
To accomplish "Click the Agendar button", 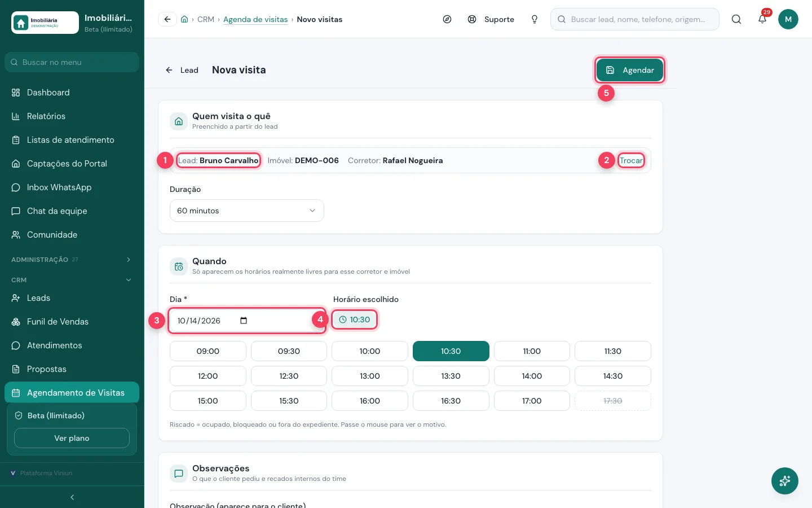I will coord(630,70).
